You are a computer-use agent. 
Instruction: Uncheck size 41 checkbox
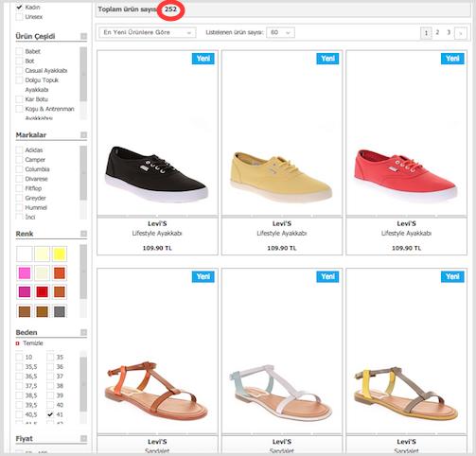50,414
